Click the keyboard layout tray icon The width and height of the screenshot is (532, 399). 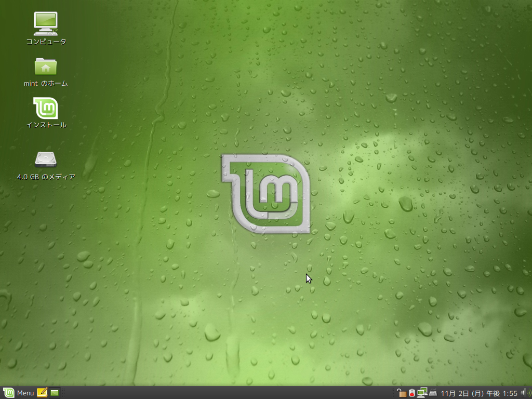433,393
